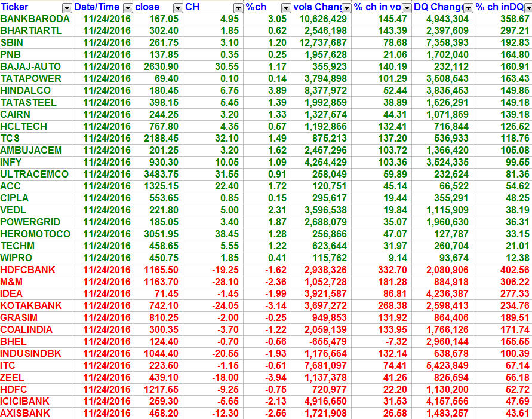
Task: Open the Date/Time column filter dropdown
Action: pyautogui.click(x=127, y=7)
